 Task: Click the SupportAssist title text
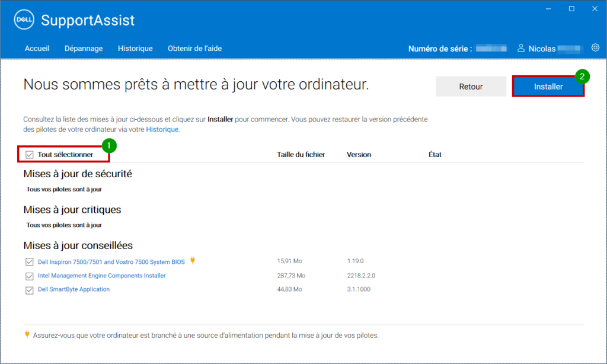88,20
